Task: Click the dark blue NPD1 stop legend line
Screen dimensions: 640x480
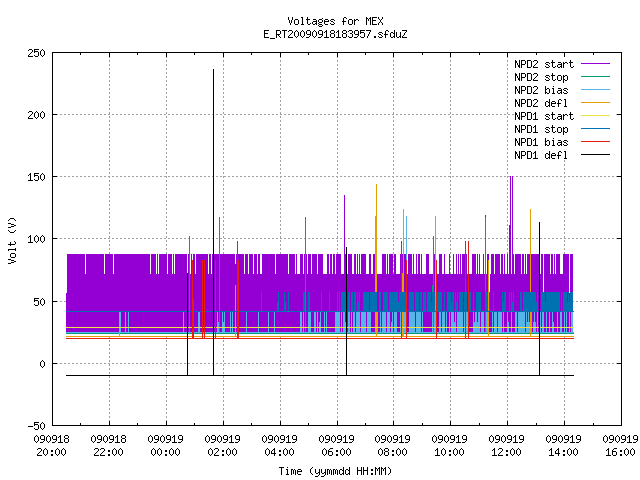Action: coord(595,129)
